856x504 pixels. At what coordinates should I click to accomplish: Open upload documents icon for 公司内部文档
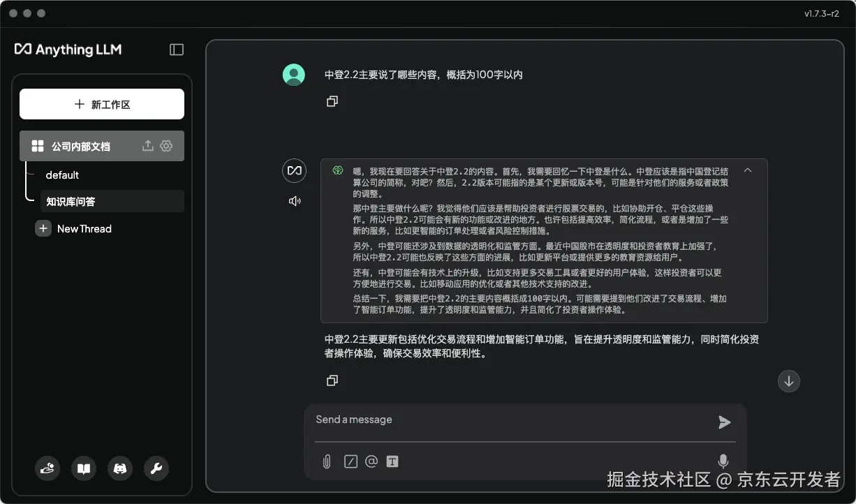(x=147, y=146)
